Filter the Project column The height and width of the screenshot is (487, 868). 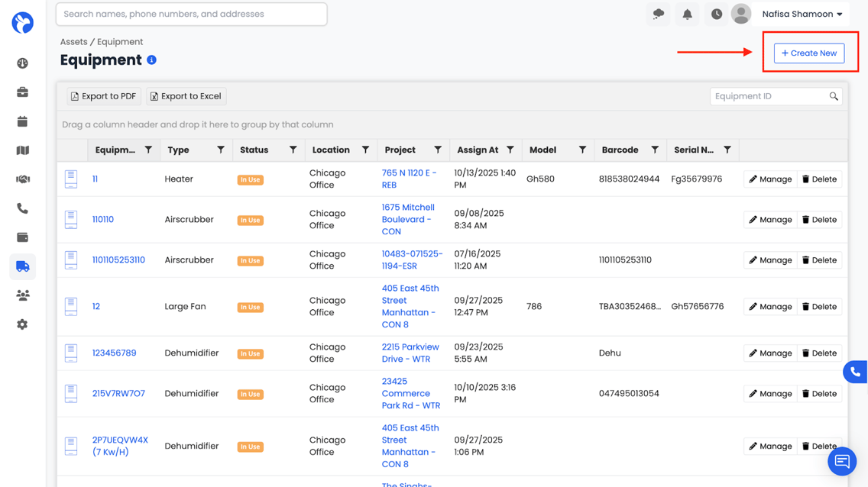(438, 150)
